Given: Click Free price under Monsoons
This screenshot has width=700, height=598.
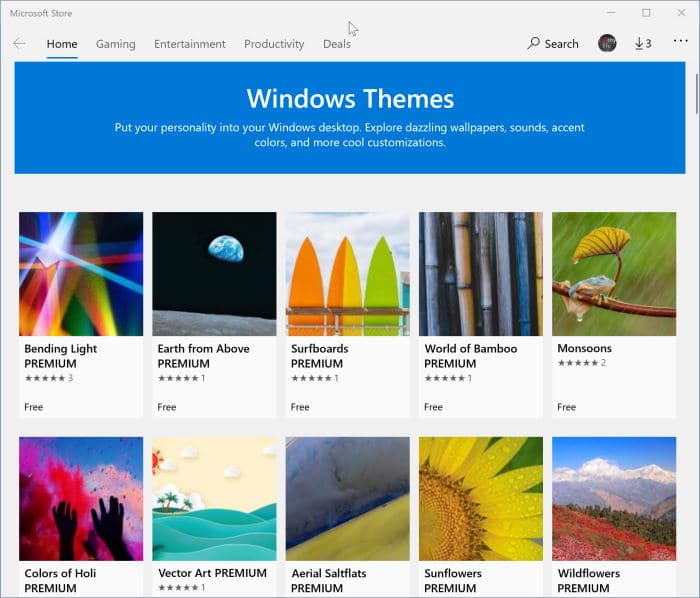Looking at the screenshot, I should coord(567,407).
